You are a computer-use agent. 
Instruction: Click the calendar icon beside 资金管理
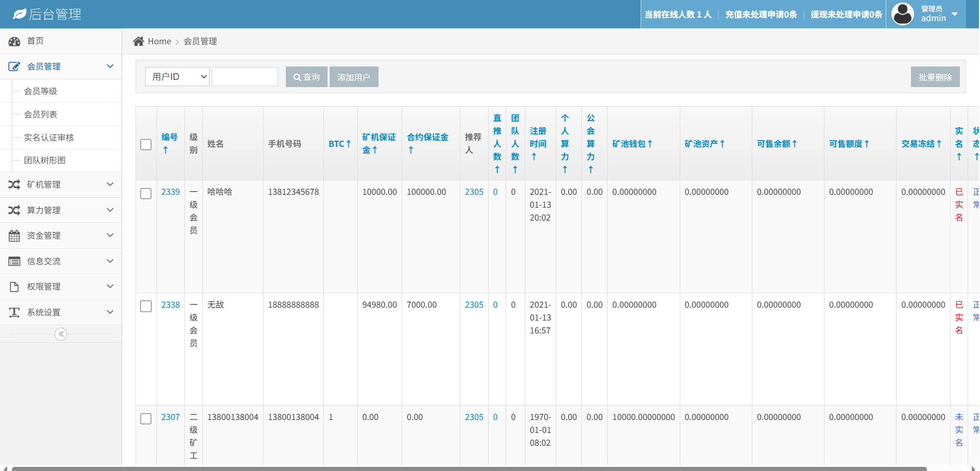tap(14, 236)
